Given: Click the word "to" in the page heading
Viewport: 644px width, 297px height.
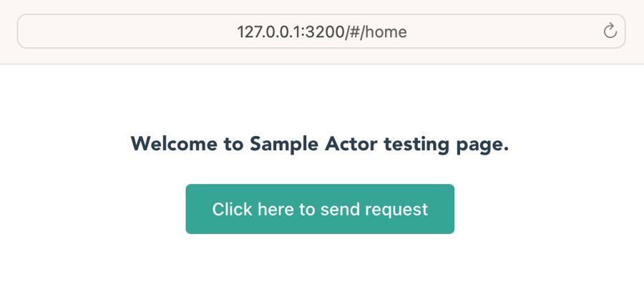Looking at the screenshot, I should [233, 144].
